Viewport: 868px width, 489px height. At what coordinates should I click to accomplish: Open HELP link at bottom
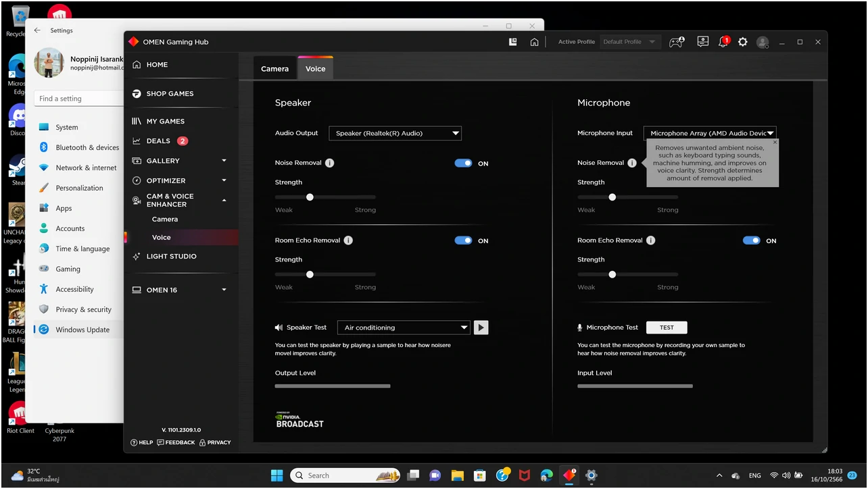[142, 442]
